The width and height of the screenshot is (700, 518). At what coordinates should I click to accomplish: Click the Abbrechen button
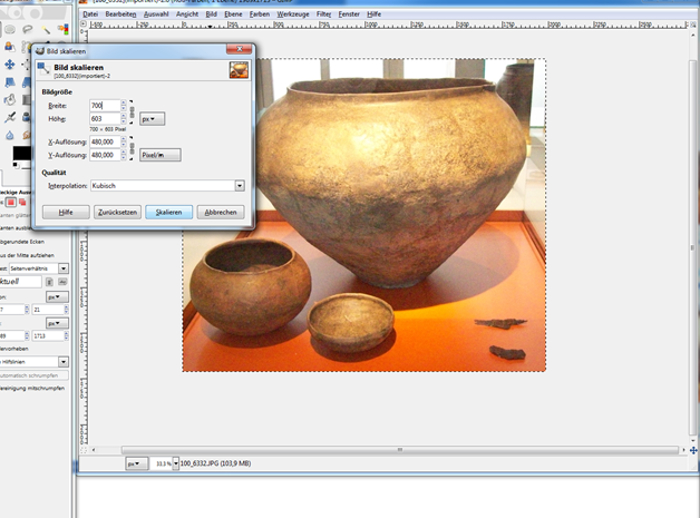(220, 212)
